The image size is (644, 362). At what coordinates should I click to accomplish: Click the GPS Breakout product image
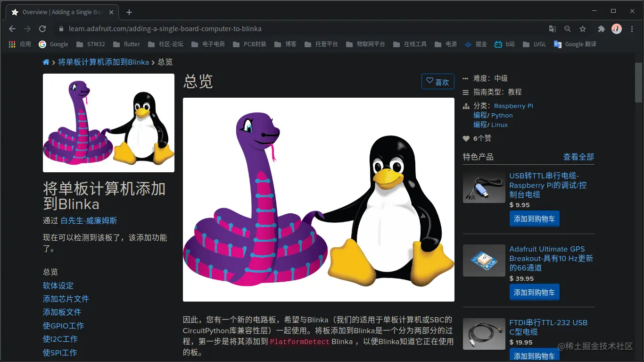(484, 261)
